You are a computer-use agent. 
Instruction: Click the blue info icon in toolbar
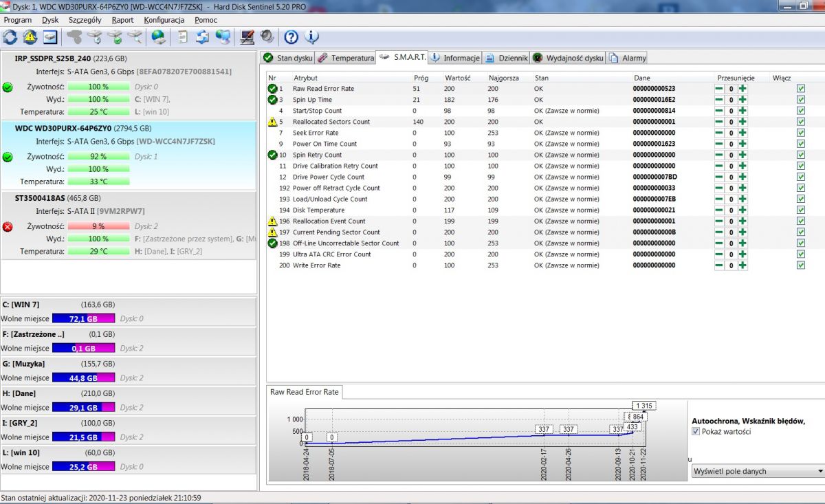pos(311,37)
